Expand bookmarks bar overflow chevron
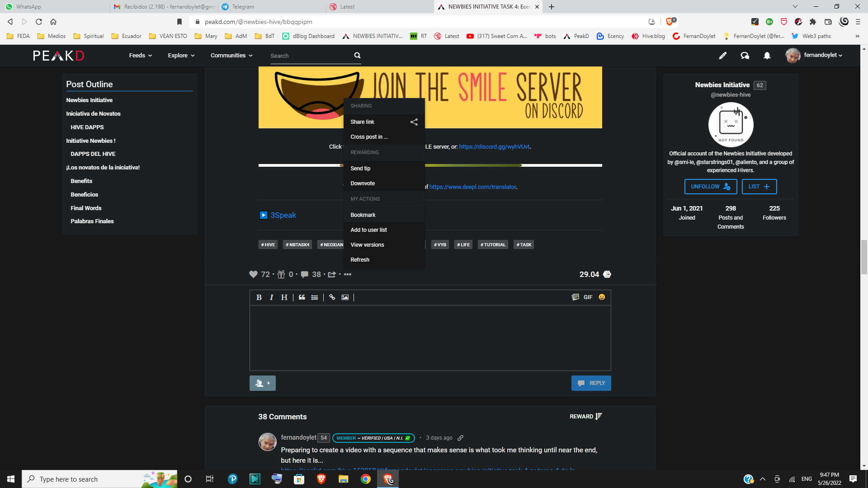The image size is (868, 488). tap(858, 36)
